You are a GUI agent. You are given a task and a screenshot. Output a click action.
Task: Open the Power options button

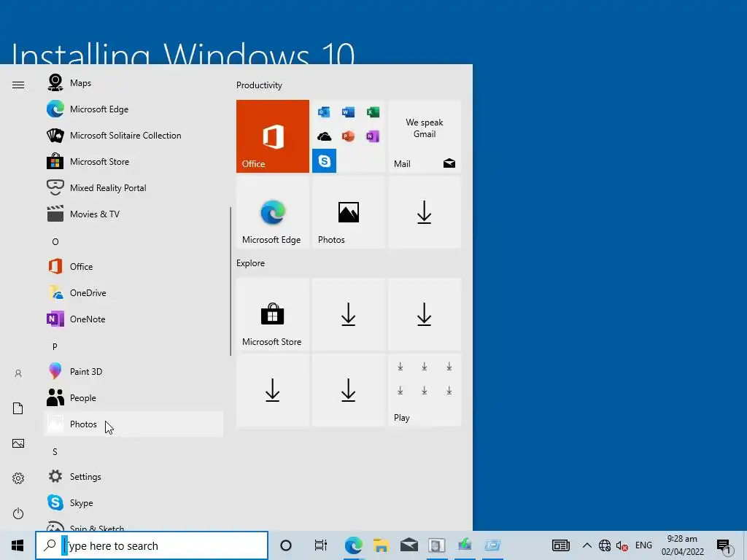pyautogui.click(x=18, y=513)
